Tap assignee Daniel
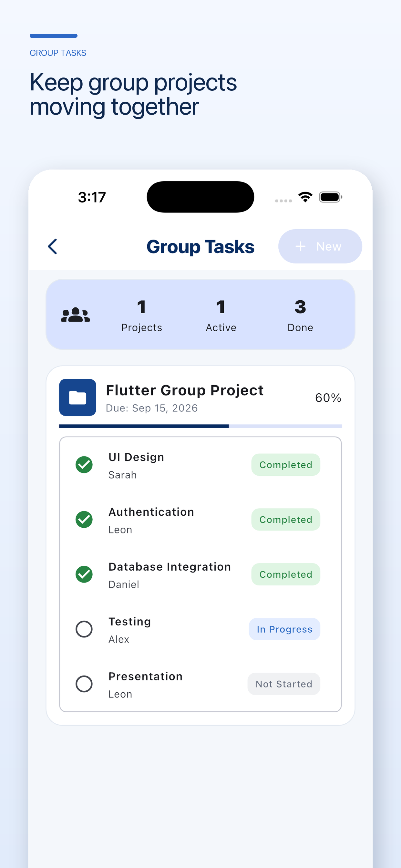The width and height of the screenshot is (401, 868). [124, 584]
